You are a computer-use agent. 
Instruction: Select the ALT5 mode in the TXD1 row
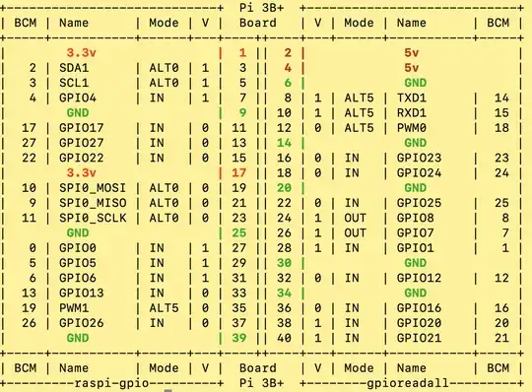[x=359, y=98]
